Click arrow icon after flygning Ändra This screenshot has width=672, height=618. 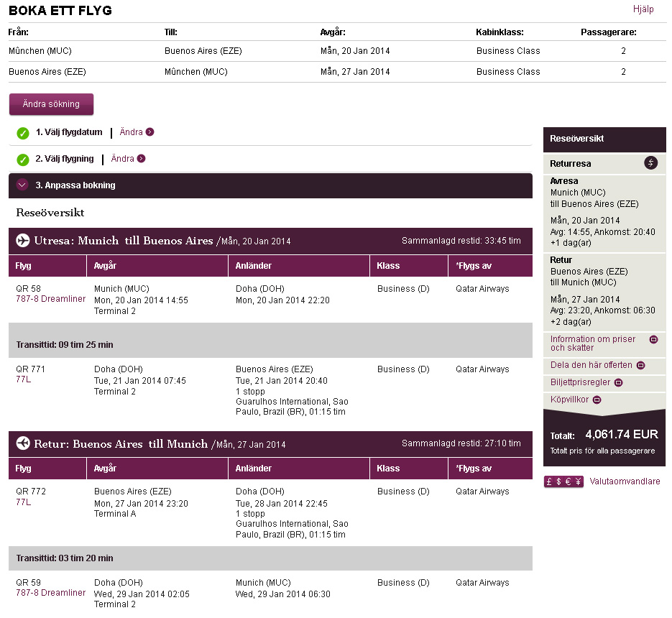141,159
